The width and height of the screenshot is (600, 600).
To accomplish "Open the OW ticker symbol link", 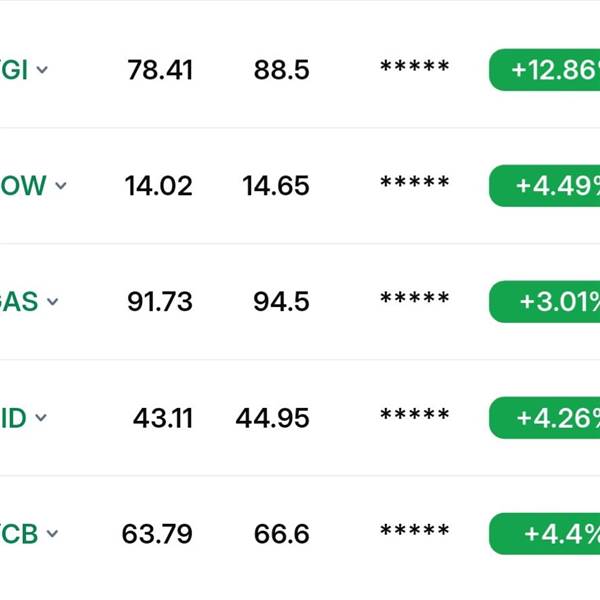I will coord(23,186).
